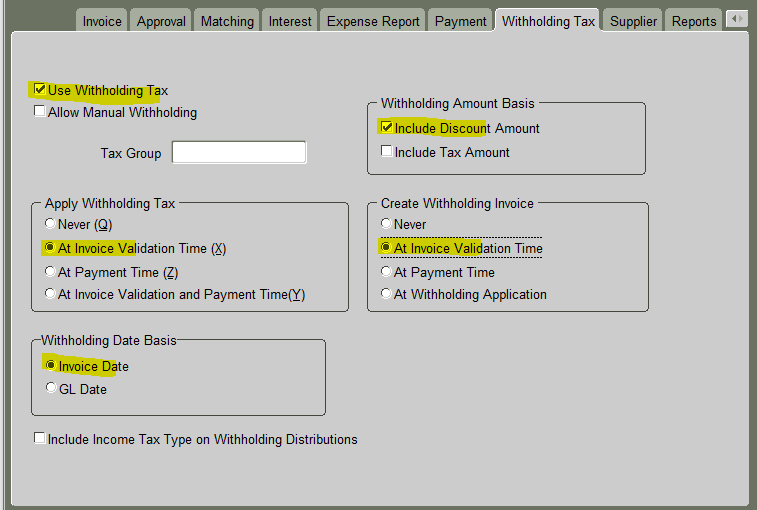Choose Invoice Date as withholding date basis
This screenshot has height=510, width=757.
[x=51, y=365]
